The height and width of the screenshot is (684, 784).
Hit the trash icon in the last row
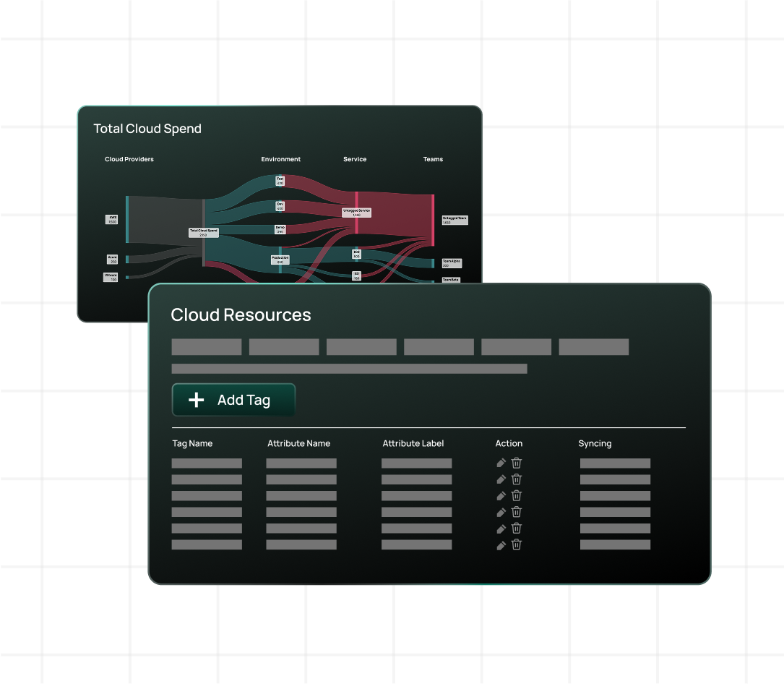[517, 545]
